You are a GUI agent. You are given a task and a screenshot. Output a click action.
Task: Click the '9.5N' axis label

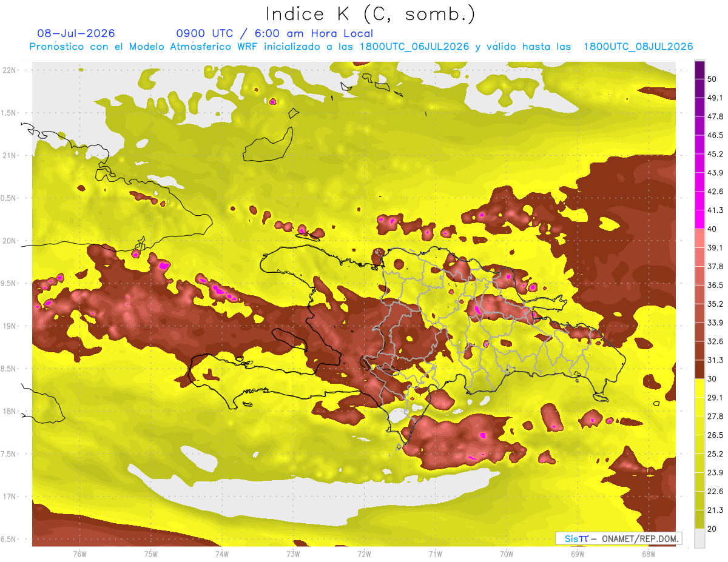tap(9, 283)
